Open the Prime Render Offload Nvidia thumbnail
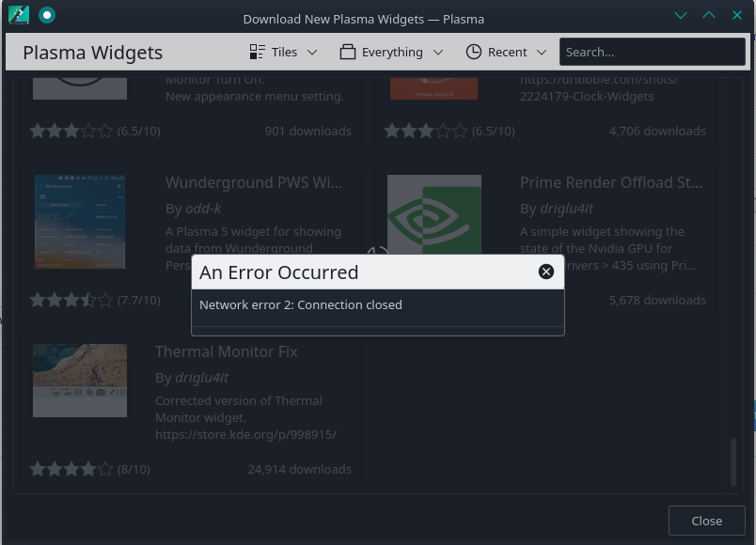 433,215
